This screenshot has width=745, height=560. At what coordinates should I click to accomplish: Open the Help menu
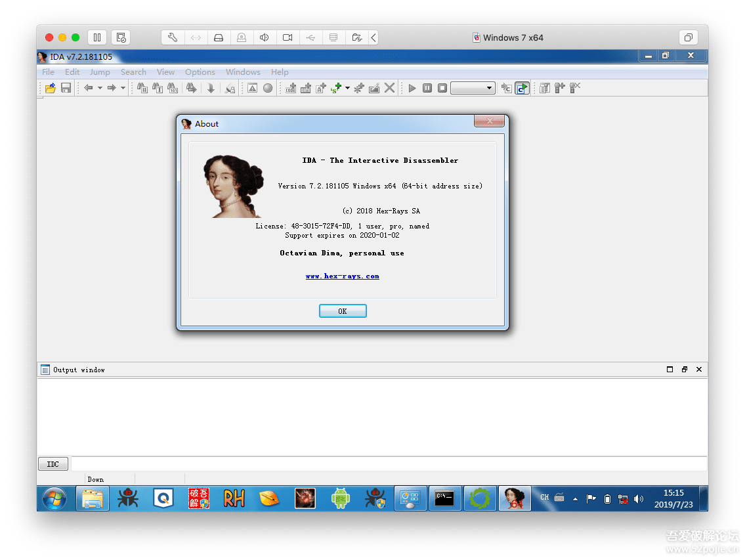pyautogui.click(x=280, y=72)
